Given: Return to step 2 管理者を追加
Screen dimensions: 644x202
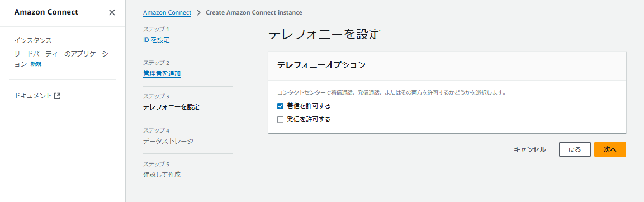Looking at the screenshot, I should click(162, 74).
